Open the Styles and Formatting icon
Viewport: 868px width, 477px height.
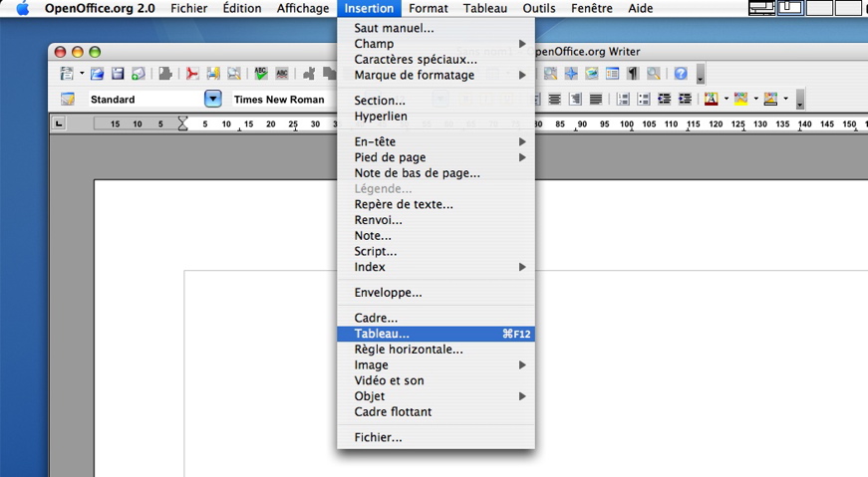point(68,99)
